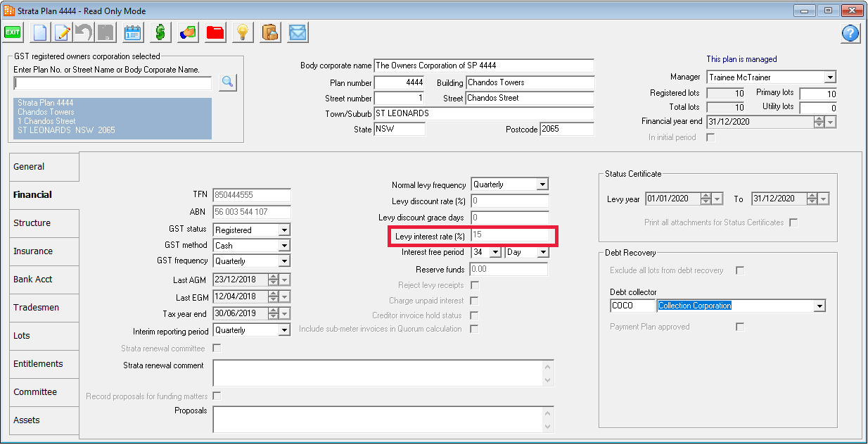Toggle Include sub-meter invoices in Quorum checkbox
Image resolution: width=868 pixels, height=445 pixels.
(x=475, y=329)
